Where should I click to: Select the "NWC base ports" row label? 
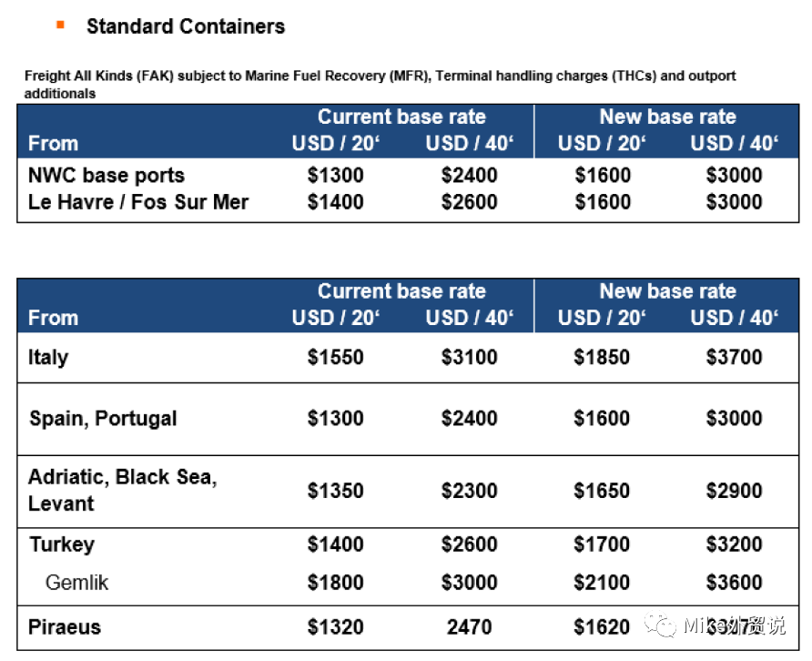coord(107,175)
